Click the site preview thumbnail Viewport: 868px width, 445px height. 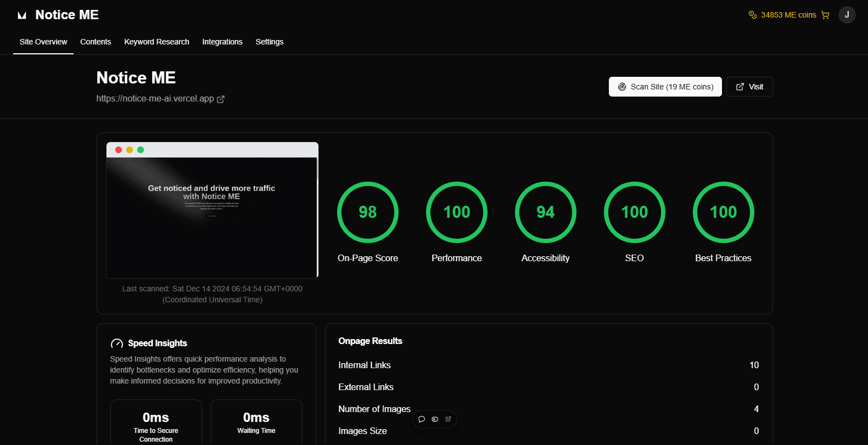click(x=212, y=210)
